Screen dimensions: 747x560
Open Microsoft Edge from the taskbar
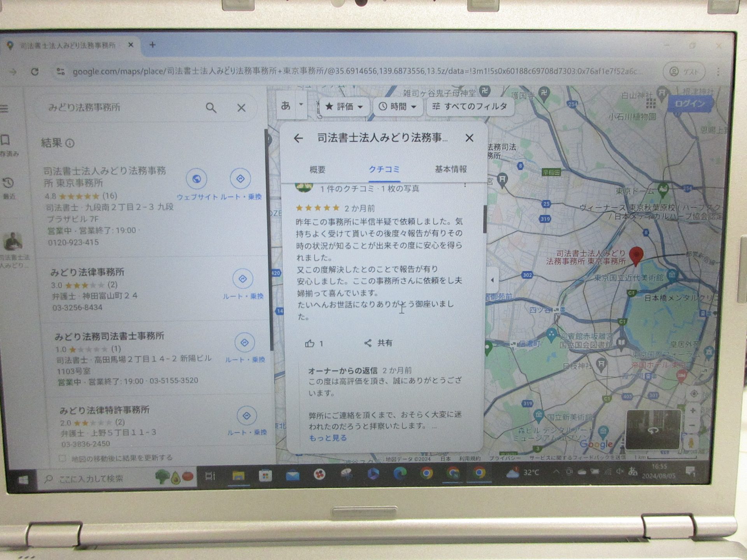pyautogui.click(x=400, y=473)
